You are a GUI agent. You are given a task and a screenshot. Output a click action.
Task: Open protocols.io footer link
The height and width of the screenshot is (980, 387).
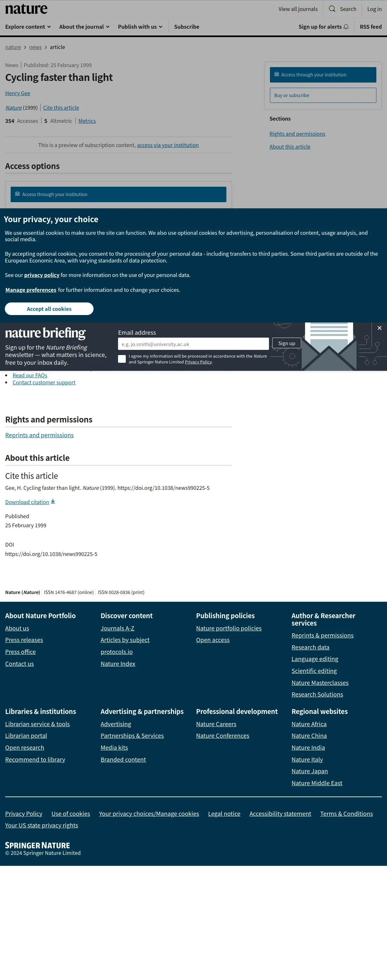pos(116,652)
